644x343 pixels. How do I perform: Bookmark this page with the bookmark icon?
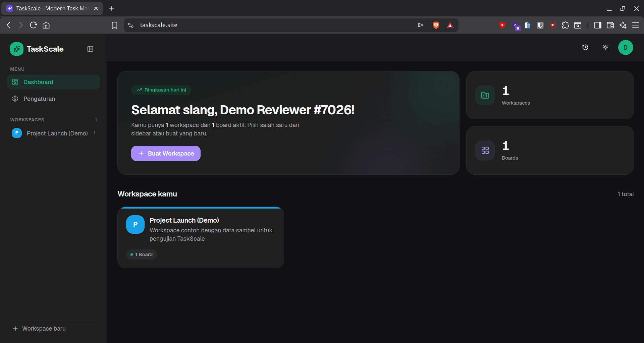114,25
